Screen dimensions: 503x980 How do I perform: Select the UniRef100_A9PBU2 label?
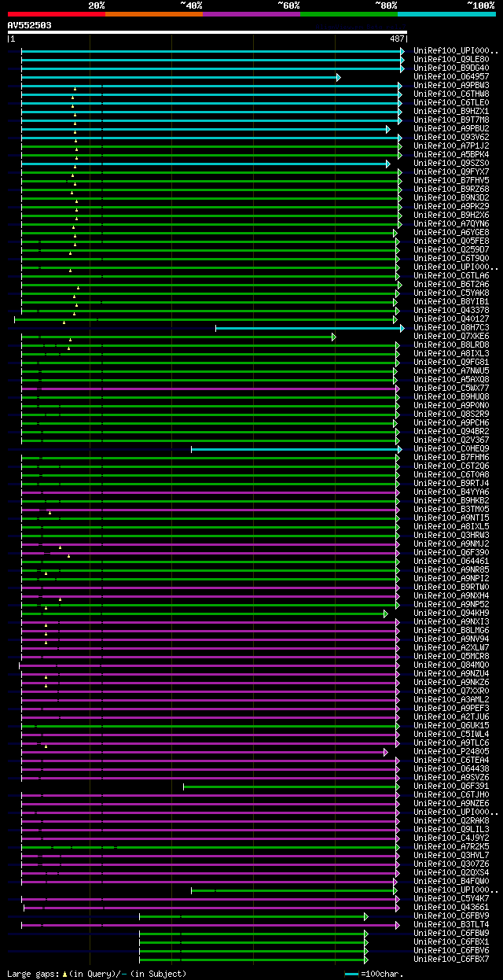(x=451, y=128)
